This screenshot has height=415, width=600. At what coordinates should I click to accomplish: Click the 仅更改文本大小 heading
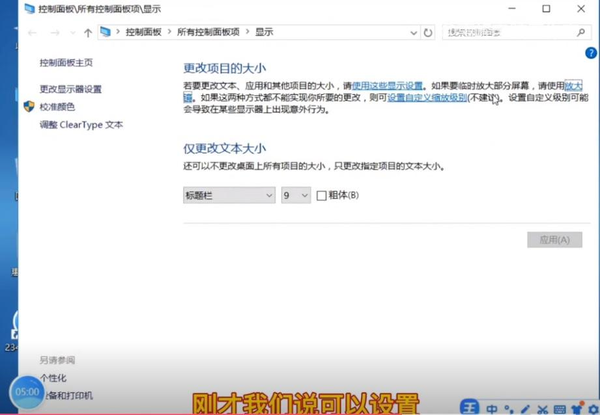tap(225, 148)
